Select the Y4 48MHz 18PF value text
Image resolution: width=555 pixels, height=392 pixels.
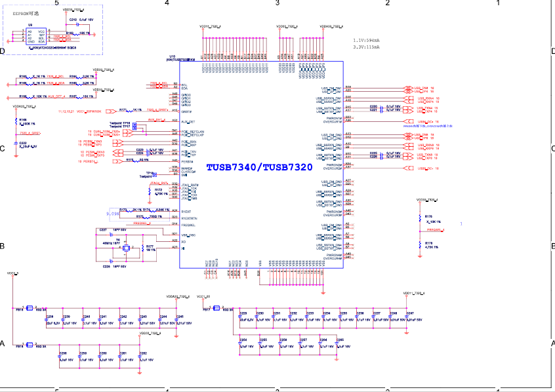click(112, 243)
